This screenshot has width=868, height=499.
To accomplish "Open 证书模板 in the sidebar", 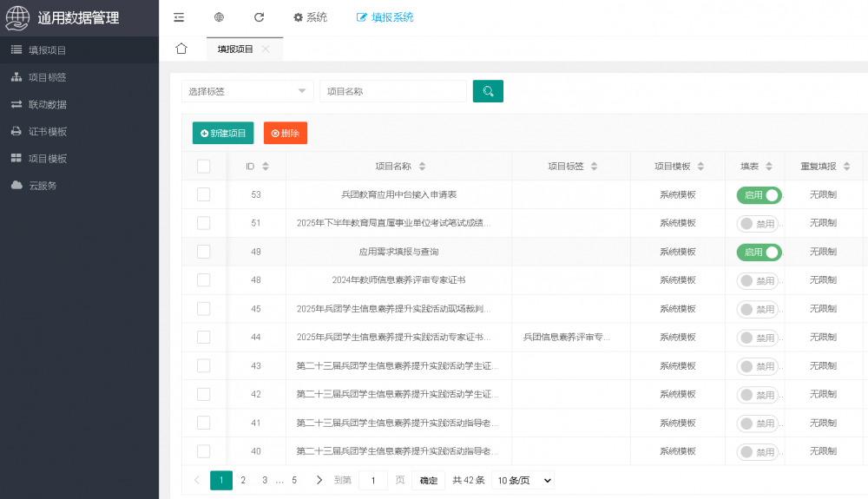I will (x=47, y=132).
